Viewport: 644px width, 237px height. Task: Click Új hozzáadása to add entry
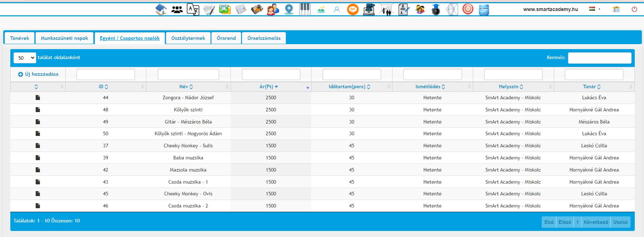[x=38, y=74]
